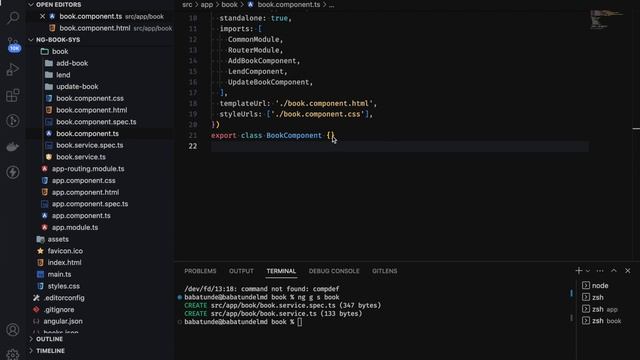Close the terminal panel

627,271
